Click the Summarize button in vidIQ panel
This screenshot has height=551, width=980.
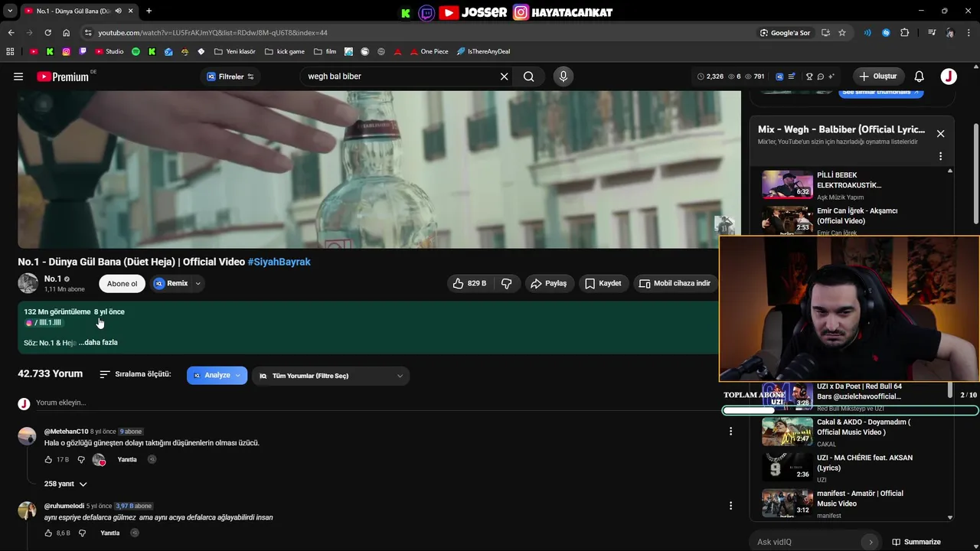(916, 542)
